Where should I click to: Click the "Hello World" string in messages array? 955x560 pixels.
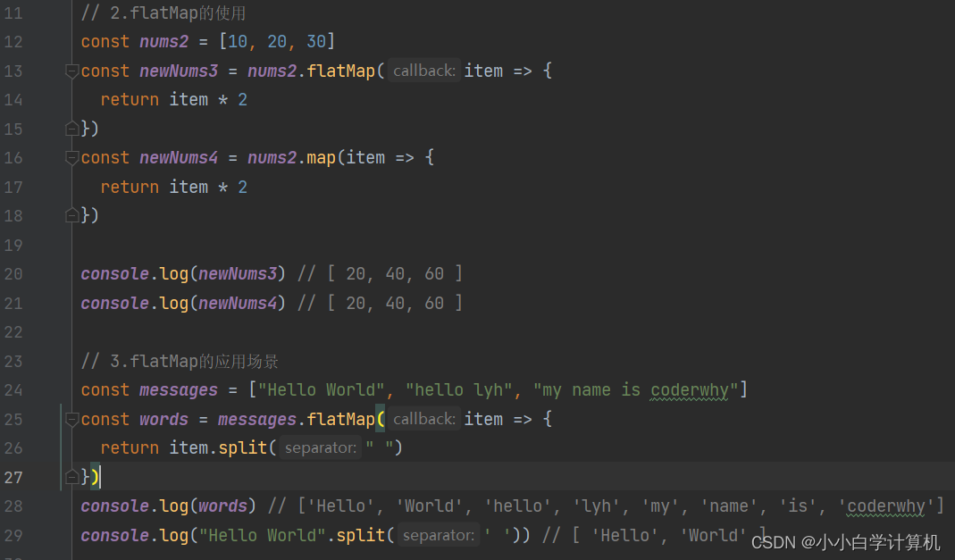(322, 389)
